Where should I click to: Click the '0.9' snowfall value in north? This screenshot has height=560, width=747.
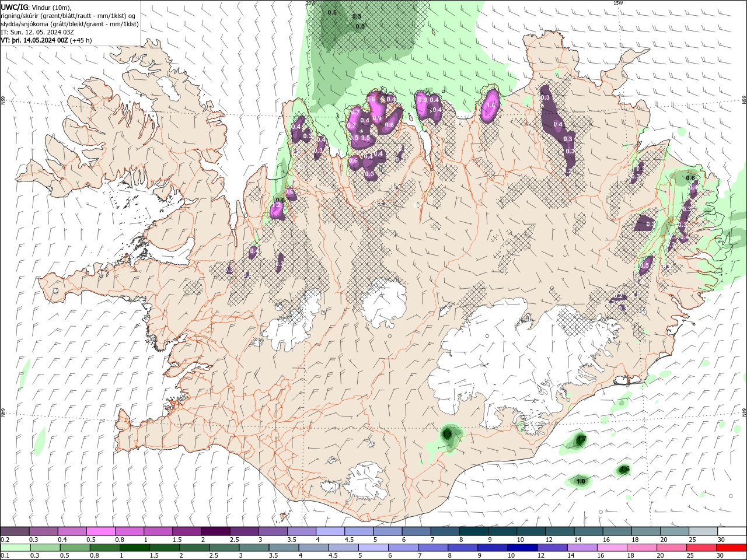coord(423,100)
